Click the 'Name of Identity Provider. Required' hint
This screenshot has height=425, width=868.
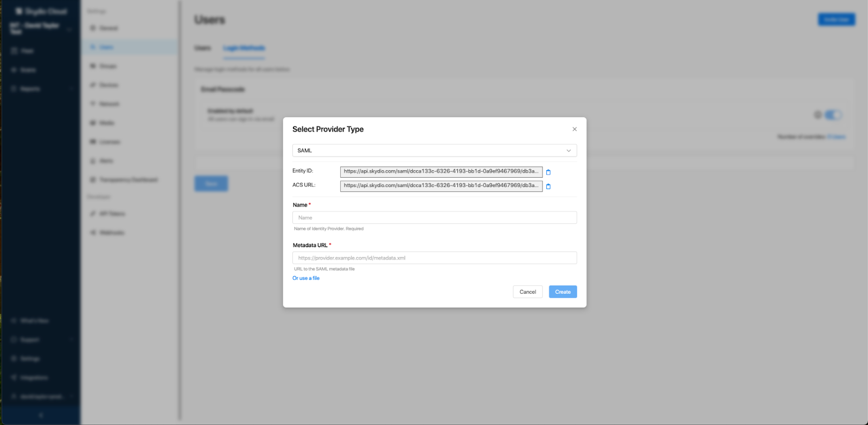tap(329, 229)
